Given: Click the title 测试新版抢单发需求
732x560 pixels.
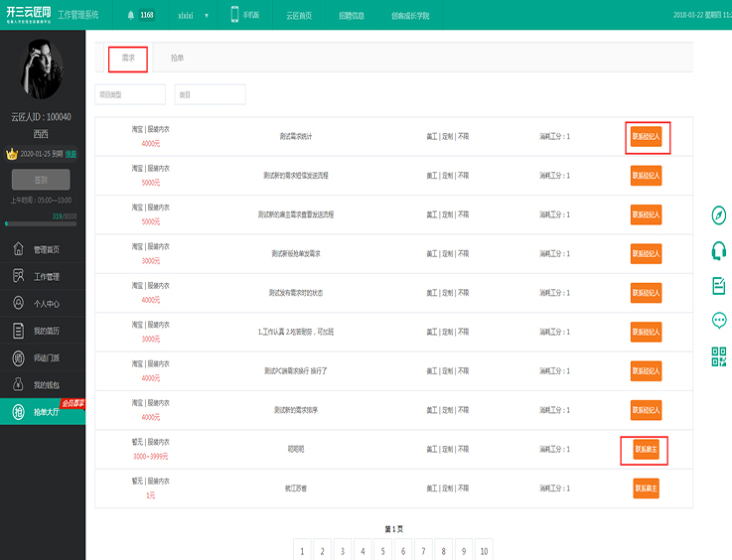Looking at the screenshot, I should point(296,254).
